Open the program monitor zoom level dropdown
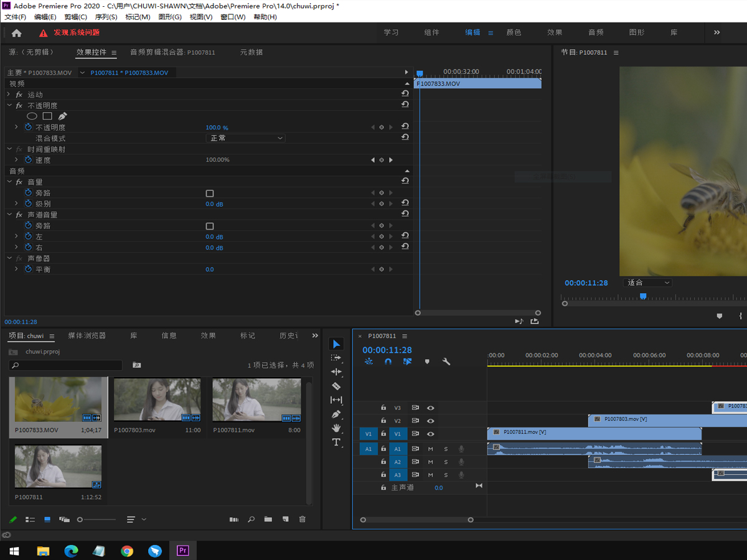This screenshot has width=747, height=560. 649,282
